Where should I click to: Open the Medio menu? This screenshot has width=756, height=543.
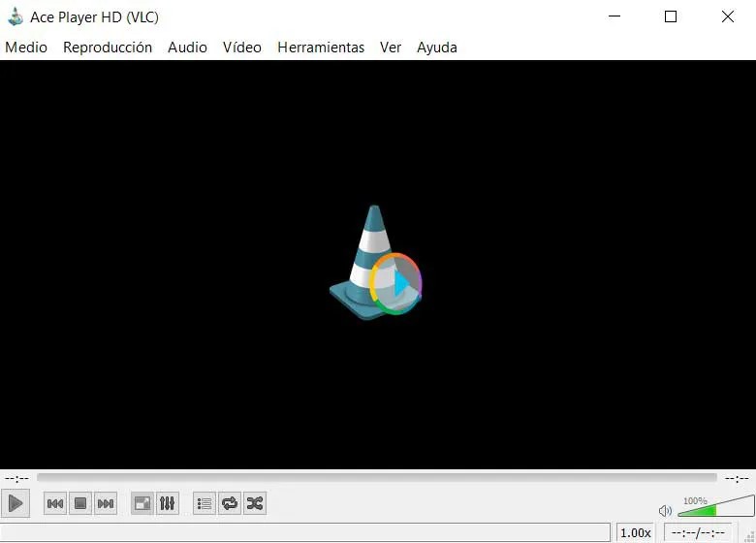click(26, 48)
